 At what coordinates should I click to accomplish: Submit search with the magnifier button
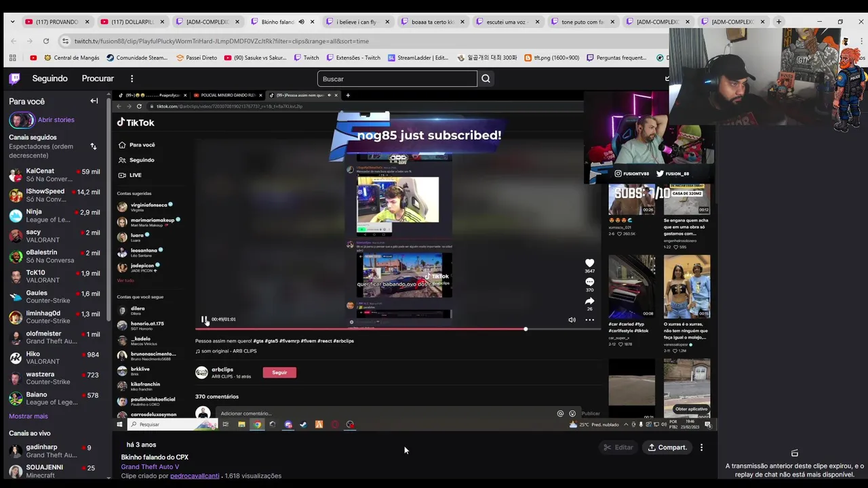point(486,79)
